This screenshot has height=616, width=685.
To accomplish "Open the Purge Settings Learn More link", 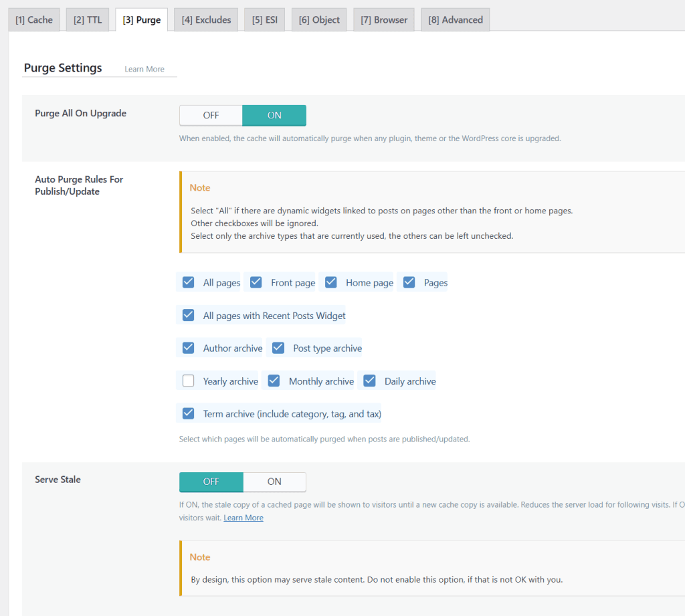I will [x=144, y=68].
